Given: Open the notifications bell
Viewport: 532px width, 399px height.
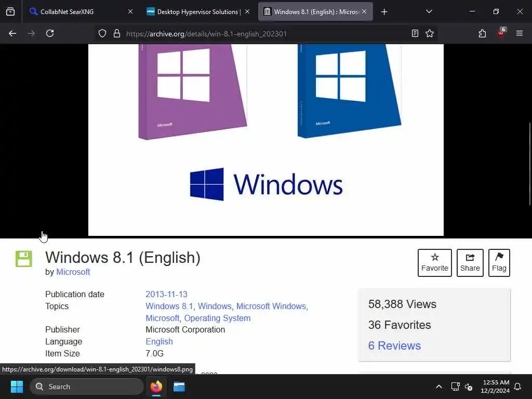Looking at the screenshot, I should click(x=517, y=387).
